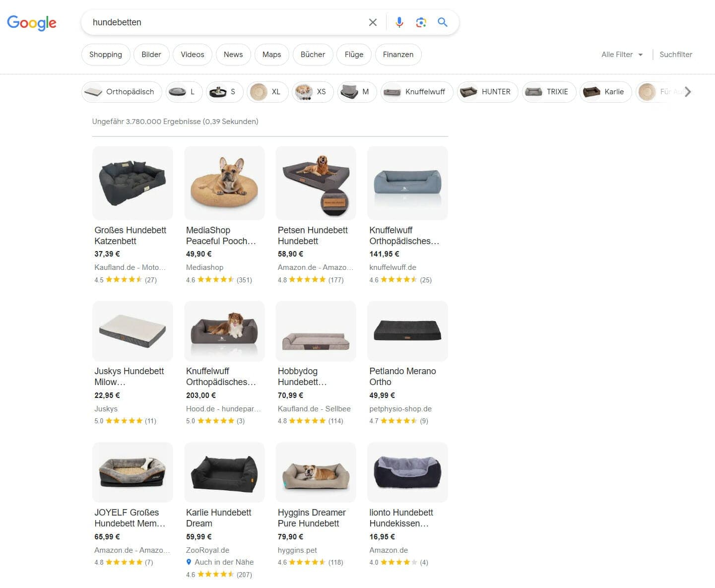Select the Knuffelwuff brand chip

click(x=417, y=92)
